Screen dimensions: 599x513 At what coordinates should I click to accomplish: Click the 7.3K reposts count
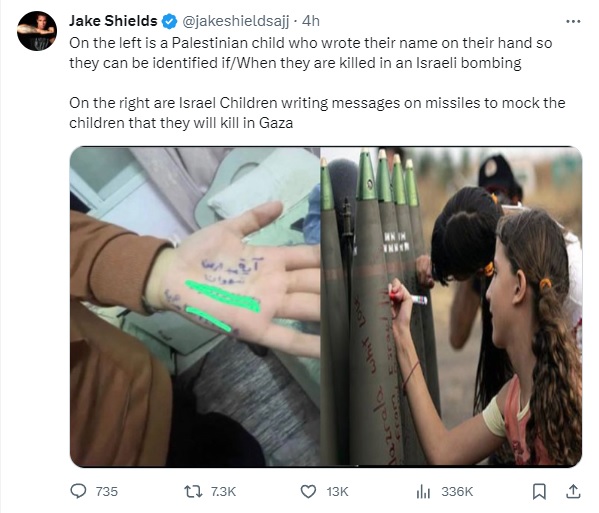(223, 491)
